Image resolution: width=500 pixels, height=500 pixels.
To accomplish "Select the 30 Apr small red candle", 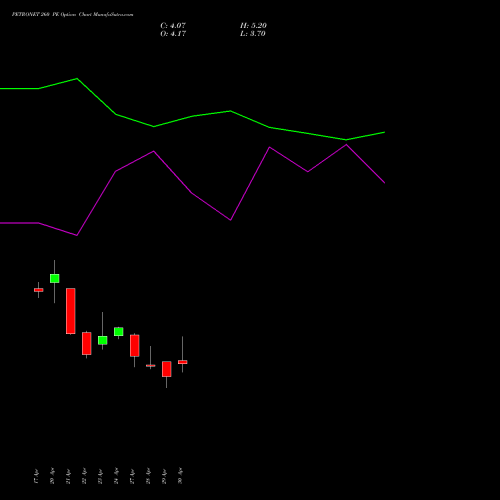I will click(183, 362).
